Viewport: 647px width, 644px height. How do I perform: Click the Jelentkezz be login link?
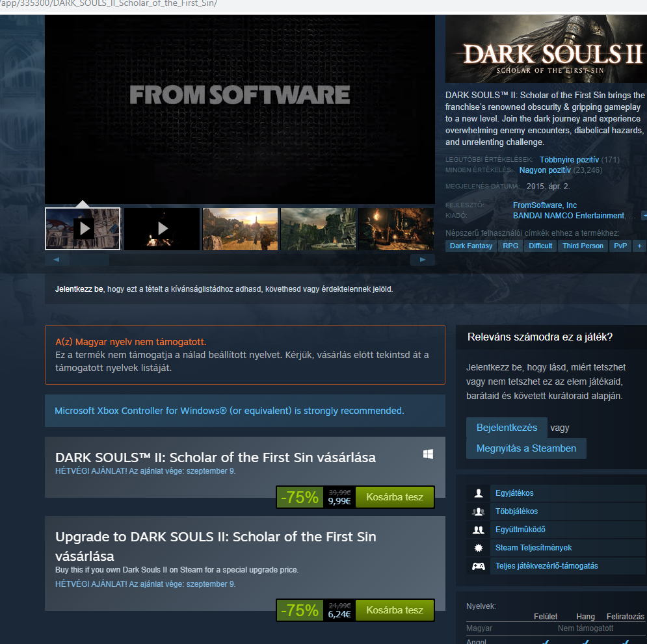click(x=79, y=289)
